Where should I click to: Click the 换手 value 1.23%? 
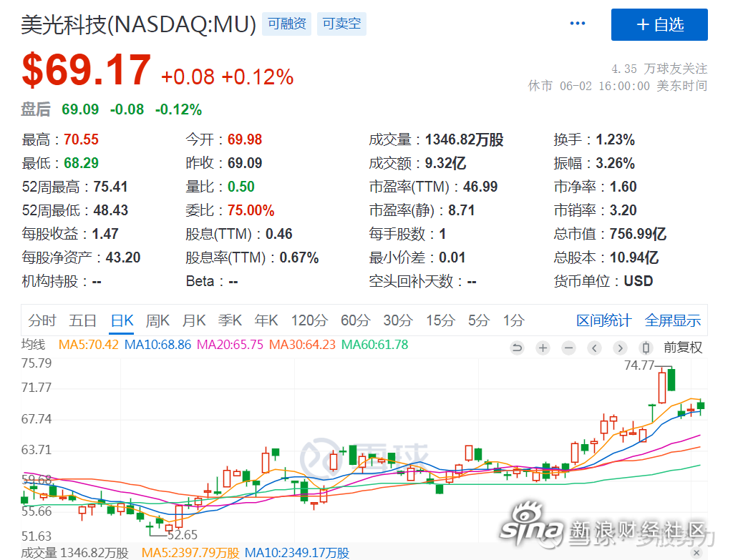click(615, 139)
